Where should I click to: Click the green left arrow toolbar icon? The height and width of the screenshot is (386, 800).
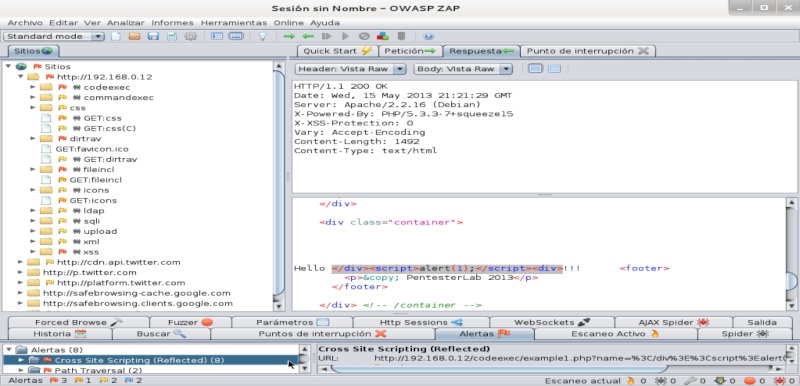(x=308, y=36)
